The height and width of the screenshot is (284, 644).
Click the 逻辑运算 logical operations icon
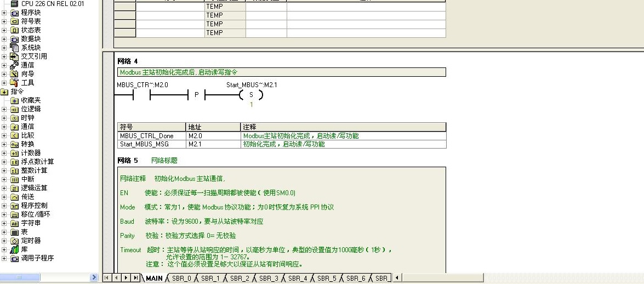(x=14, y=188)
